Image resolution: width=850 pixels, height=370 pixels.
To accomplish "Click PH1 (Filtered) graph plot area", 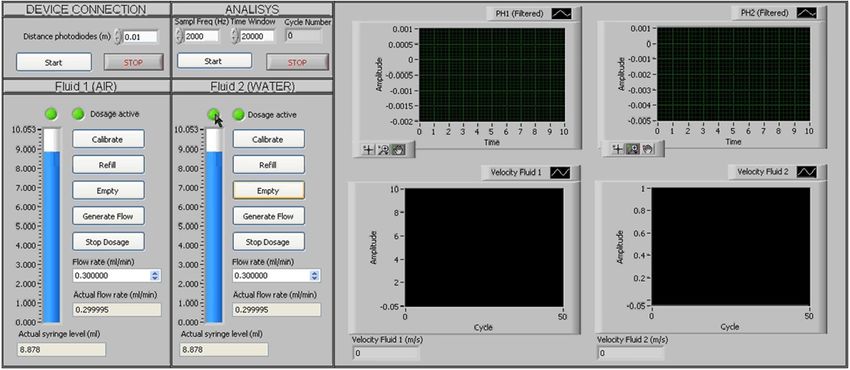I will coord(492,75).
